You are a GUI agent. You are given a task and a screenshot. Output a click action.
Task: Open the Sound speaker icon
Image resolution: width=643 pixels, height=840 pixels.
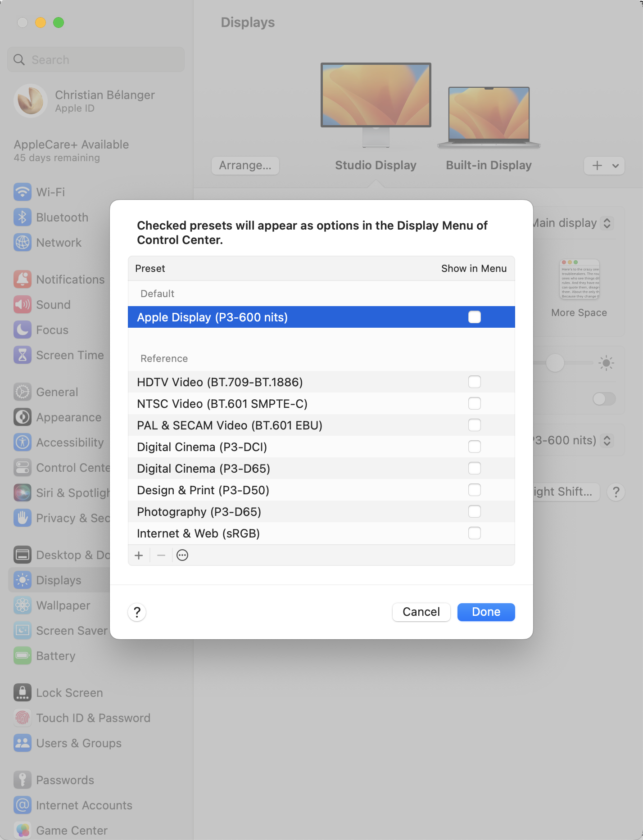[23, 305]
